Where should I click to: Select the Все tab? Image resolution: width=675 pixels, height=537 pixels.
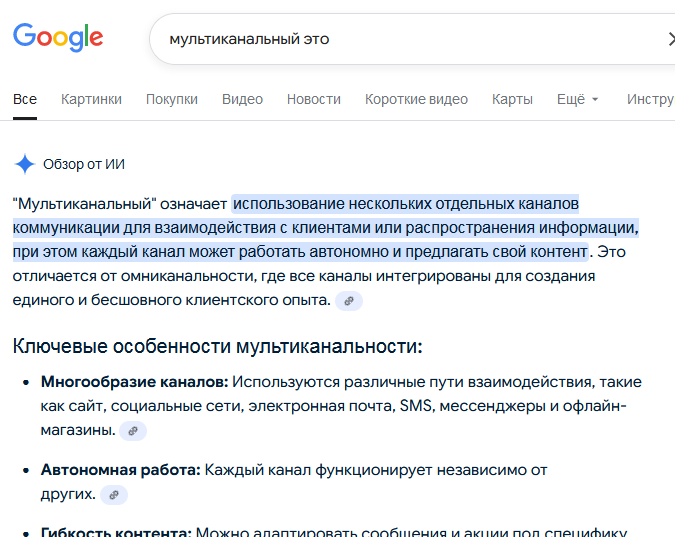pos(25,99)
